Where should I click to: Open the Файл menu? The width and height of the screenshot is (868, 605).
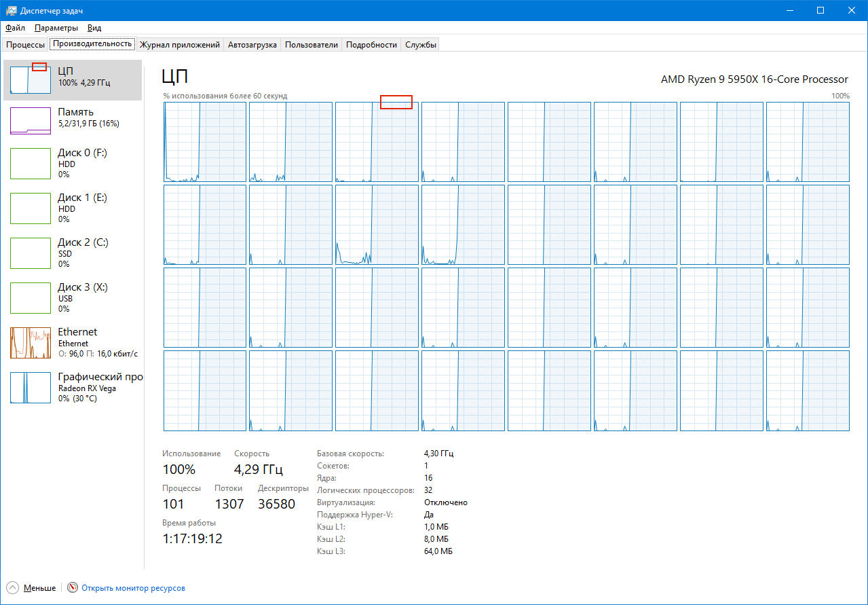coord(14,28)
